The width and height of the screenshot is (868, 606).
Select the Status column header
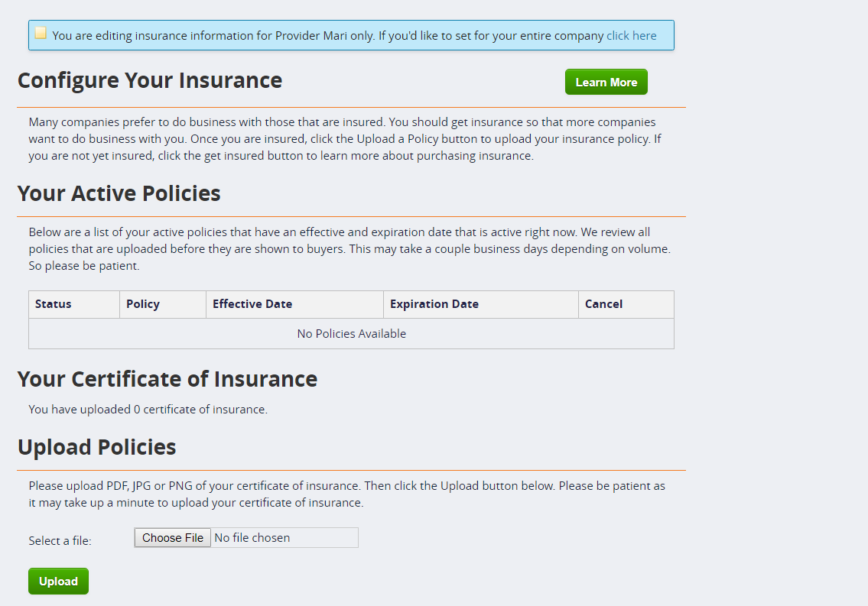coord(74,304)
